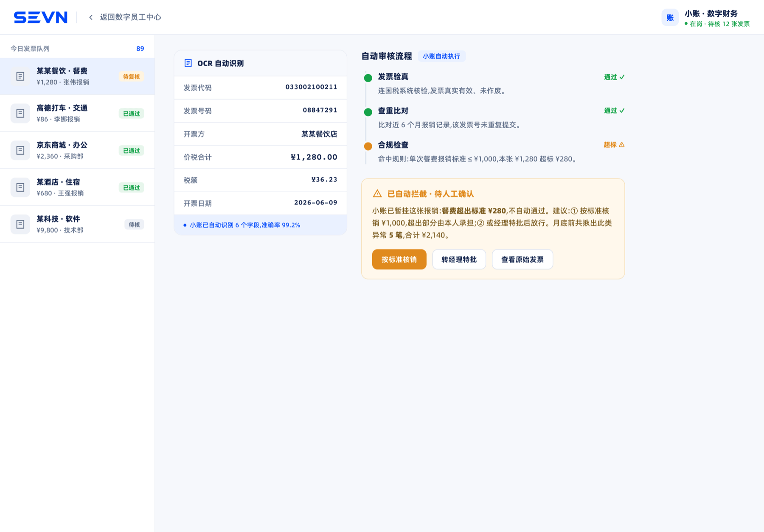Click the SEVN logo
The width and height of the screenshot is (764, 532).
point(41,17)
